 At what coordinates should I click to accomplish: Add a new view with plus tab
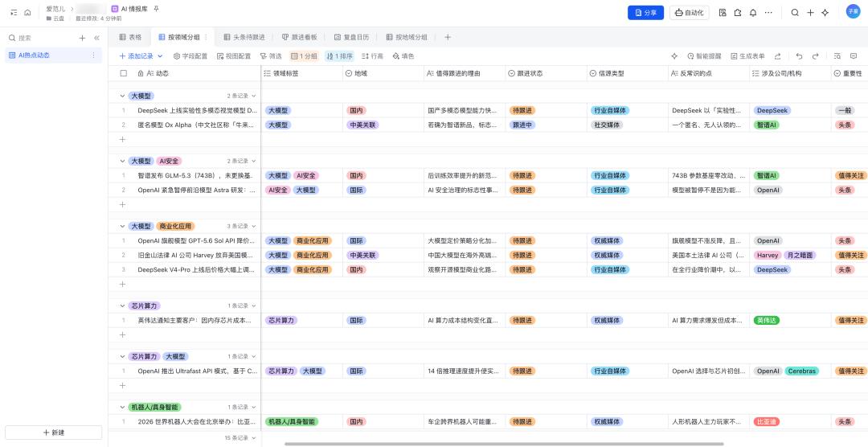(x=448, y=37)
